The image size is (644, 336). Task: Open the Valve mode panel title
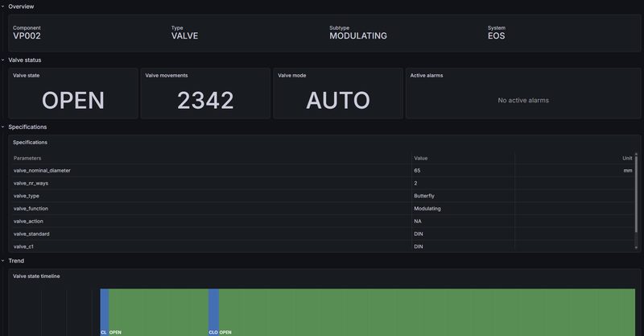point(291,75)
